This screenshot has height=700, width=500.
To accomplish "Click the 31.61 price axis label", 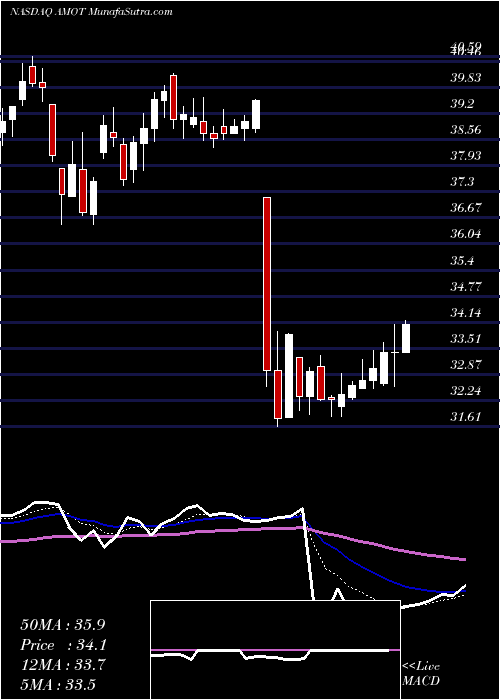I will (x=466, y=417).
